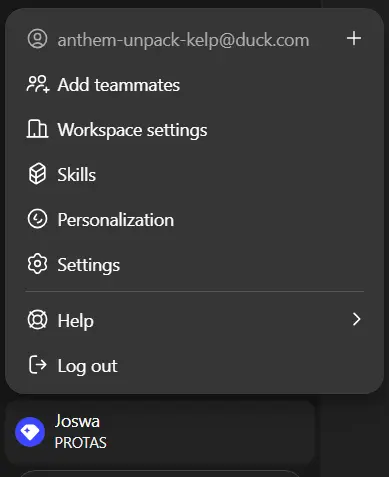Click the anthem-unpack-kelp@duck.com email
389x477 pixels.
click(183, 40)
